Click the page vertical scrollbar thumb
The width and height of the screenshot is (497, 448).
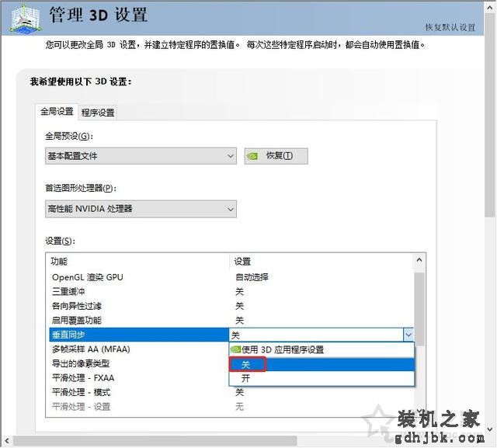coord(490,116)
